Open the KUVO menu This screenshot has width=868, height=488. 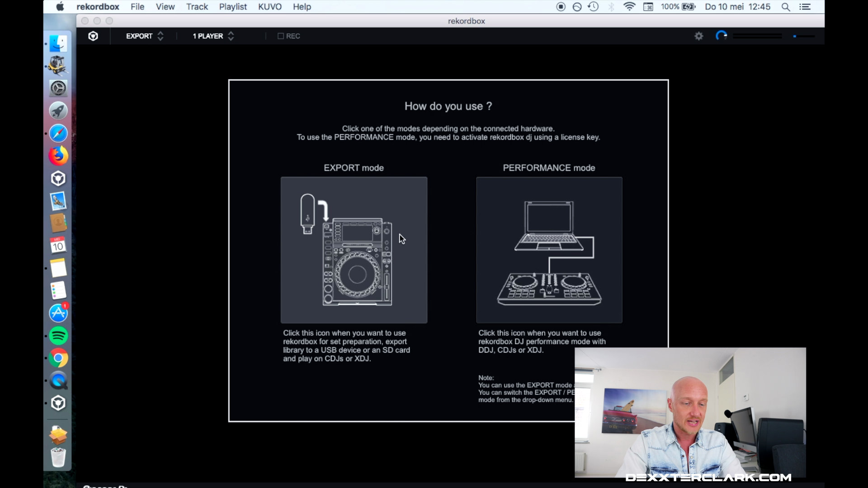pyautogui.click(x=270, y=7)
